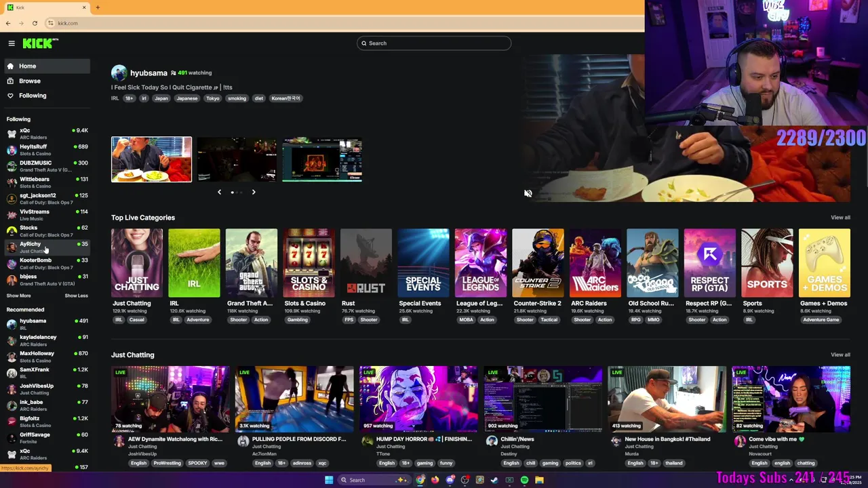Open New House in Bangkok stream
The image size is (868, 488).
tap(667, 399)
